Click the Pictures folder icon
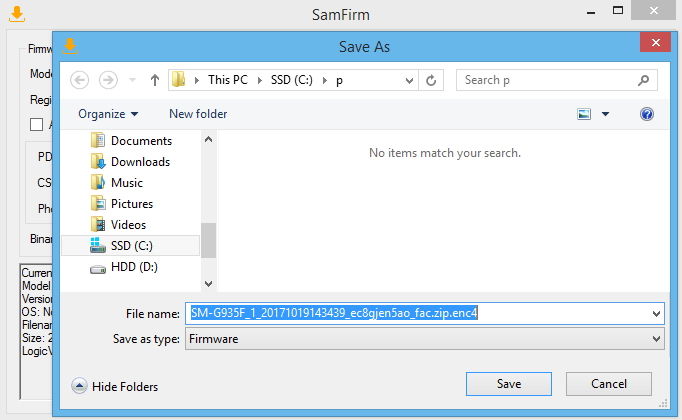This screenshot has height=420, width=682. [98, 203]
